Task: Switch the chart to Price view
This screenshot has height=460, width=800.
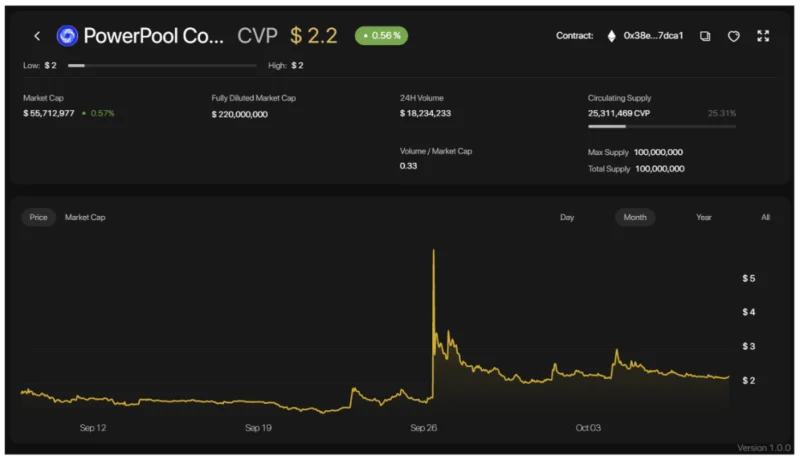Action: 38,217
